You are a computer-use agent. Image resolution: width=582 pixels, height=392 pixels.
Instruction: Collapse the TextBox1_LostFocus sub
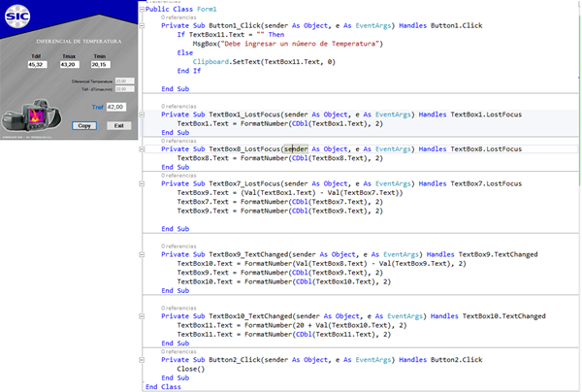coord(143,114)
